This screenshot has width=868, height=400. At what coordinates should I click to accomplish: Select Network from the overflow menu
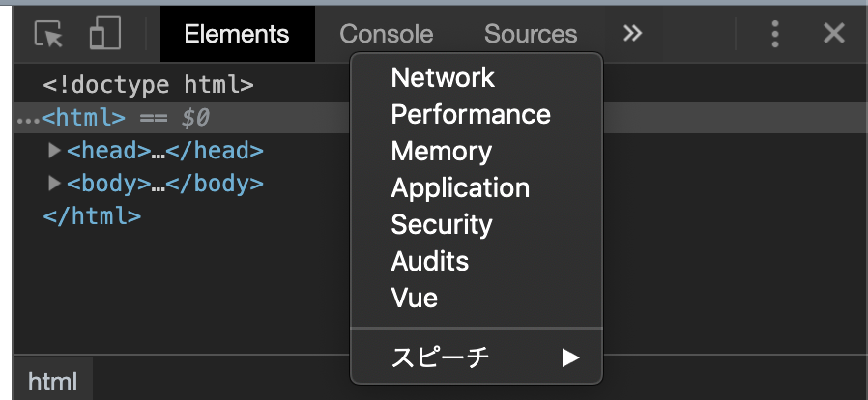click(x=443, y=78)
